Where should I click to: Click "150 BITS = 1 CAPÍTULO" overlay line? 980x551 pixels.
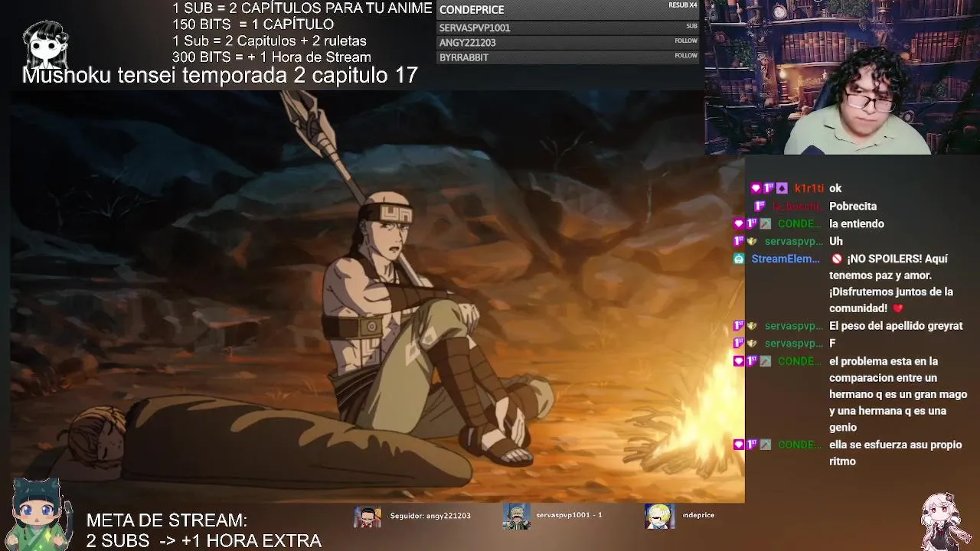(x=253, y=24)
